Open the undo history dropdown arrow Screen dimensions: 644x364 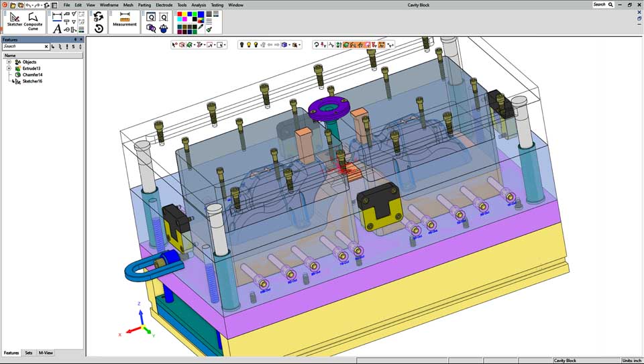click(x=32, y=5)
